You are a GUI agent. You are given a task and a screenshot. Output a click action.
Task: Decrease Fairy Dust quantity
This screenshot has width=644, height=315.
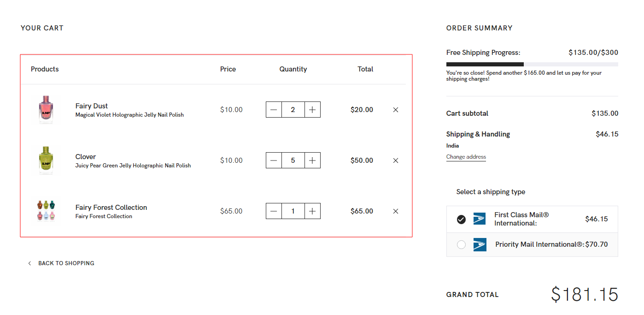[274, 109]
